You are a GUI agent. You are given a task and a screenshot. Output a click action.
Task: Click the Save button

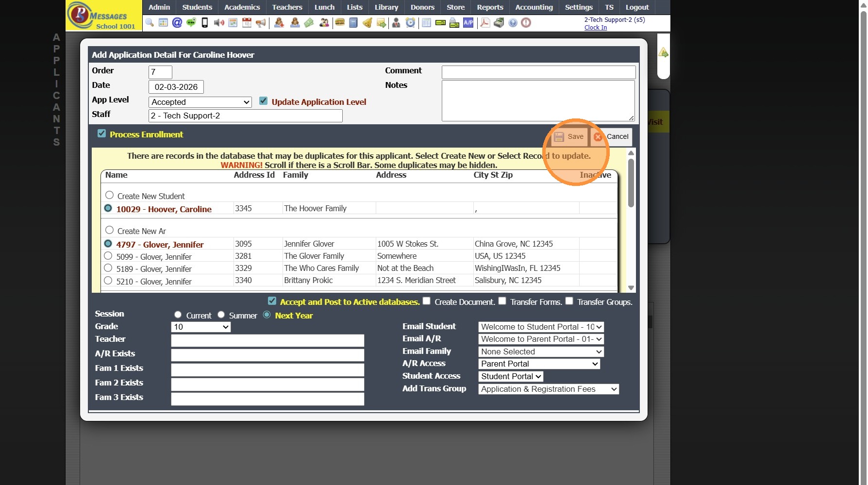click(569, 136)
